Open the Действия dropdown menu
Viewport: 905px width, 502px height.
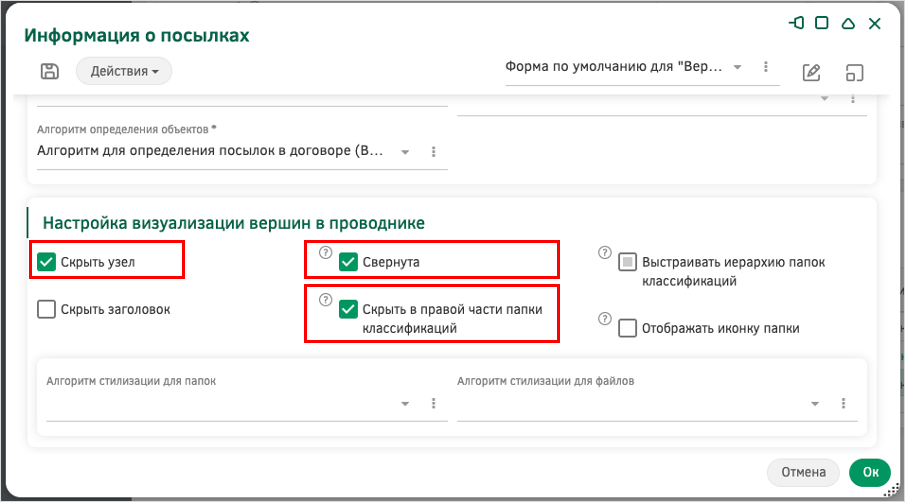point(124,71)
